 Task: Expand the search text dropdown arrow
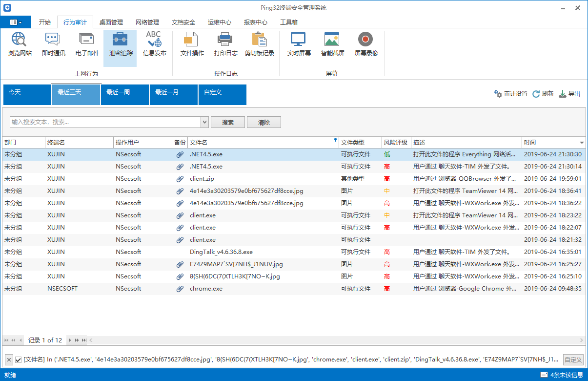pyautogui.click(x=205, y=122)
